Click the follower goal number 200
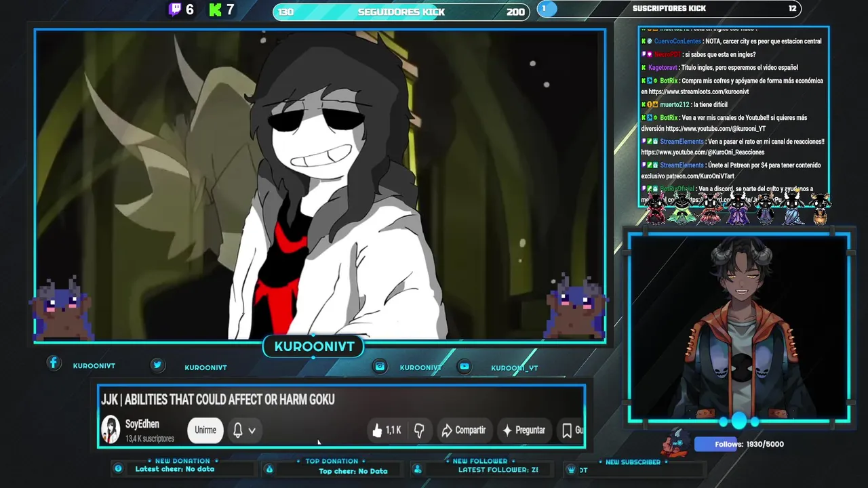This screenshot has height=488, width=868. 515,12
